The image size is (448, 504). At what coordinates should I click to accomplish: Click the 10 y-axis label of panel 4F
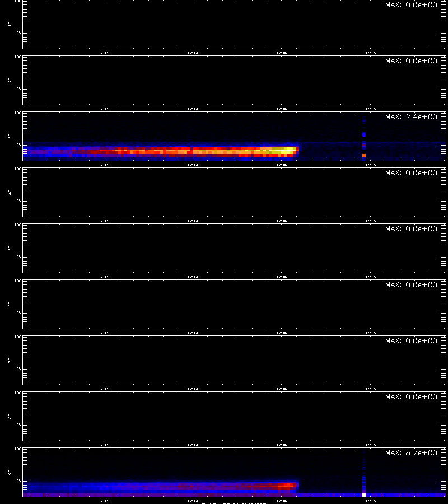pyautogui.click(x=19, y=200)
